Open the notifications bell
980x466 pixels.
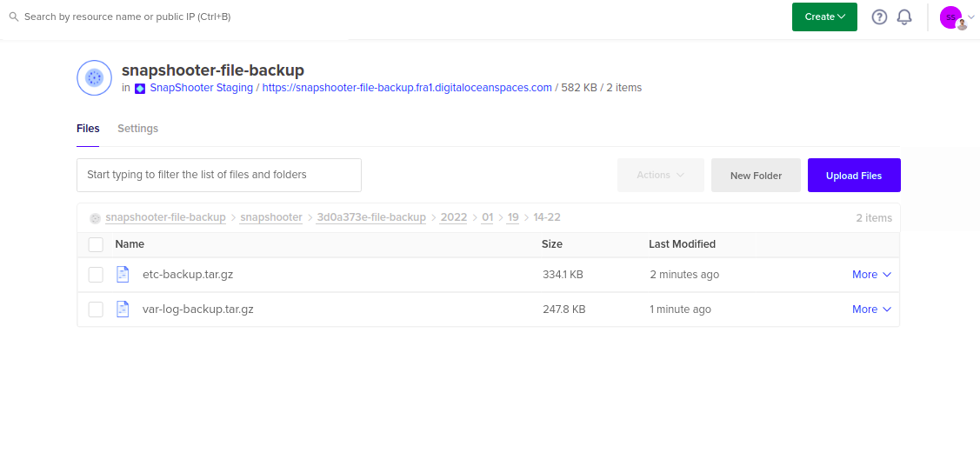pos(904,17)
